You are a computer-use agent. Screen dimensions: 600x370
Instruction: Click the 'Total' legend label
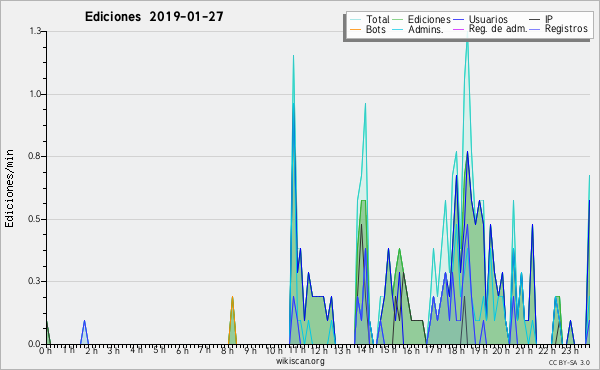point(377,19)
